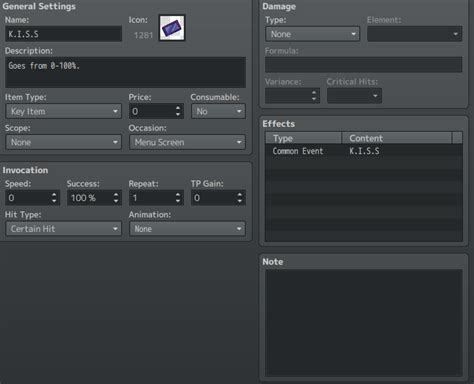The width and height of the screenshot is (474, 384).
Task: Click the Content column header in Effects
Action: (397, 138)
